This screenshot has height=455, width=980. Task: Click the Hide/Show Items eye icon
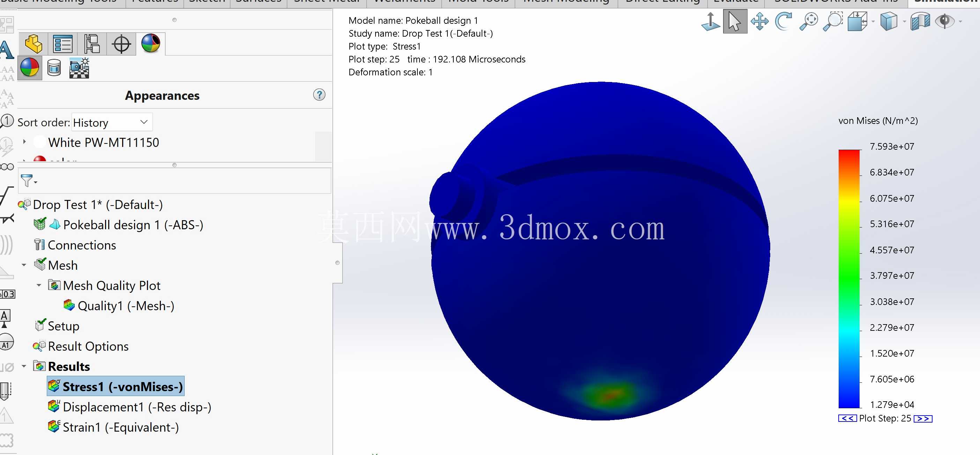945,21
